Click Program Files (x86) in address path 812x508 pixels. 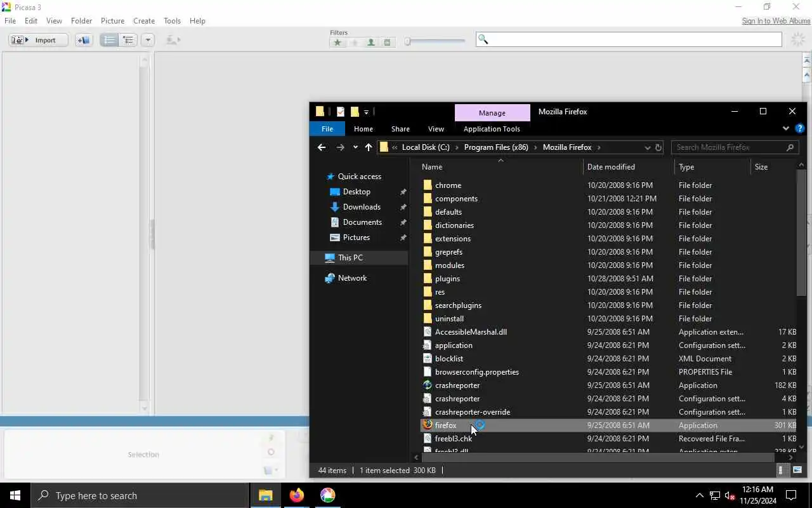point(496,147)
